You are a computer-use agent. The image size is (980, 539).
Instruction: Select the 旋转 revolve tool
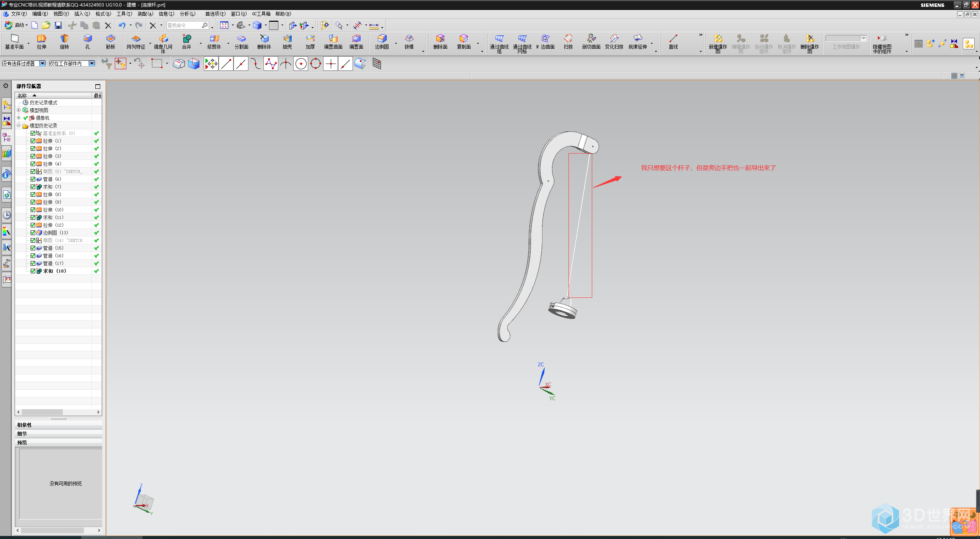coord(64,42)
